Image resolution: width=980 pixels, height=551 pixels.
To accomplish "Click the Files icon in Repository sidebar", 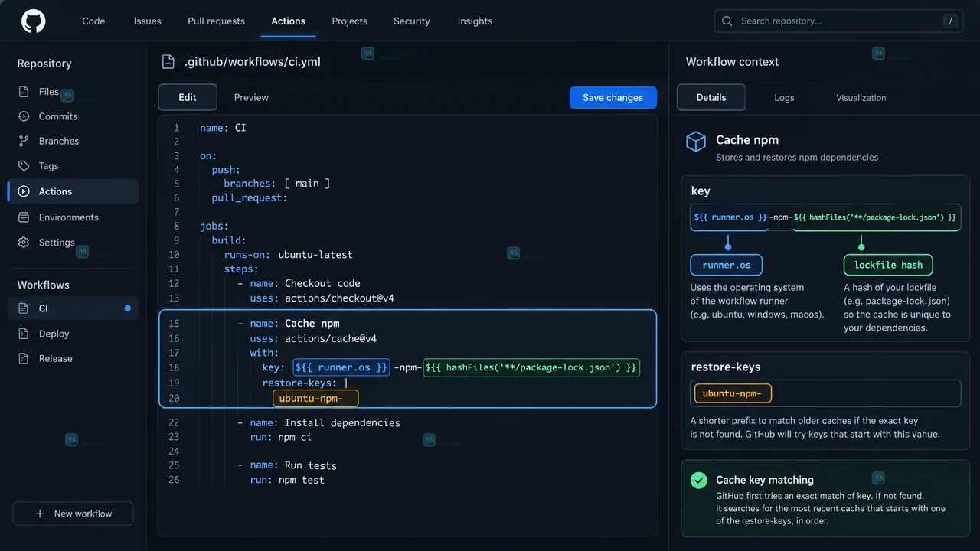I will point(24,92).
